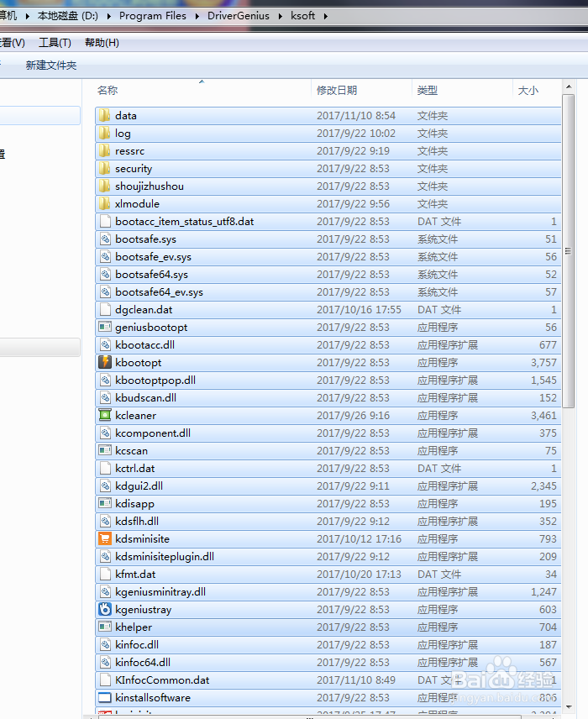Click the kbootacc.dll file icon
This screenshot has height=719, width=588.
(x=105, y=345)
